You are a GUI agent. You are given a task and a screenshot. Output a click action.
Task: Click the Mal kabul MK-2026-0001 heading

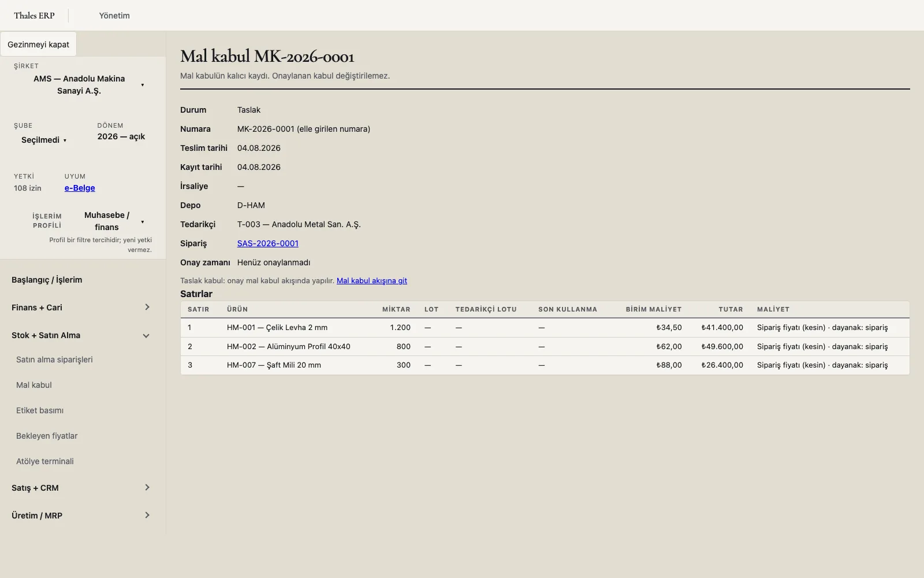267,56
